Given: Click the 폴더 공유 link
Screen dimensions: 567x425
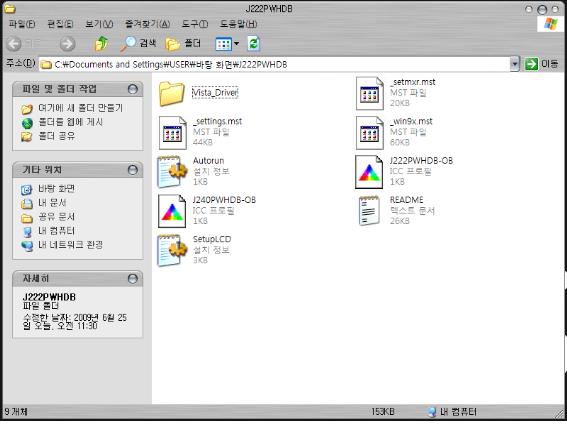Looking at the screenshot, I should (x=57, y=136).
